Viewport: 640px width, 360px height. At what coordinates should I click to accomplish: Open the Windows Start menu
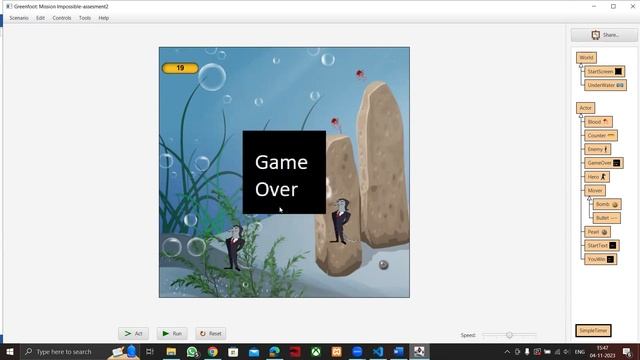(10, 352)
